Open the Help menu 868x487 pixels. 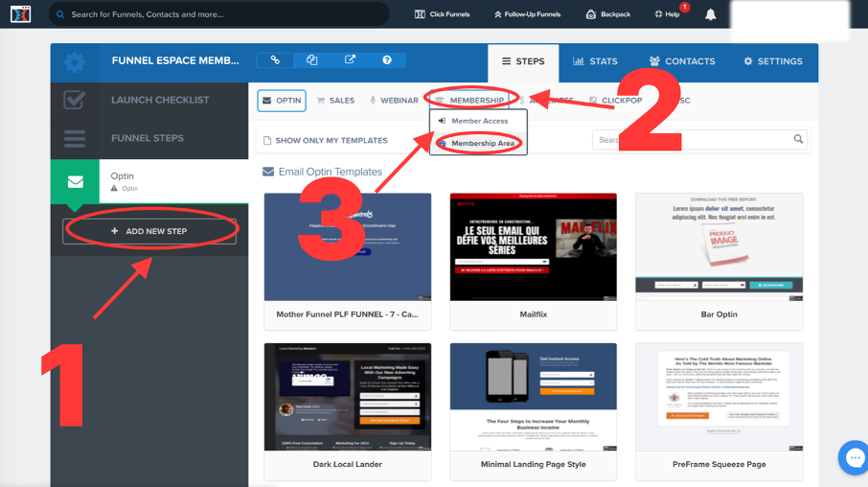tap(667, 14)
